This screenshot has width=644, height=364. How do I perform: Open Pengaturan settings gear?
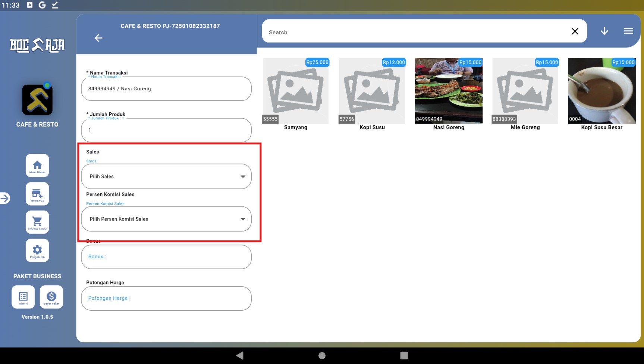click(37, 250)
